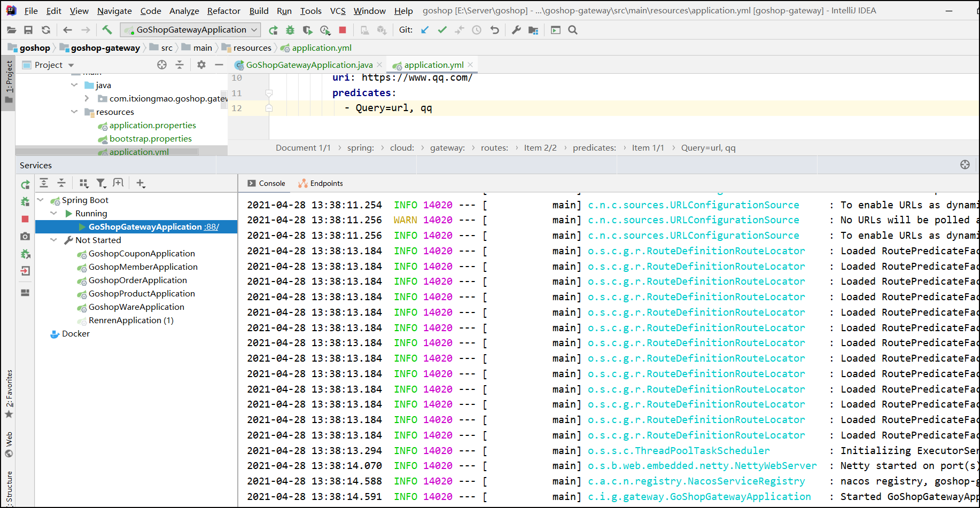Commit changes with the green Git checkmark
Image resolution: width=980 pixels, height=508 pixels.
(442, 30)
